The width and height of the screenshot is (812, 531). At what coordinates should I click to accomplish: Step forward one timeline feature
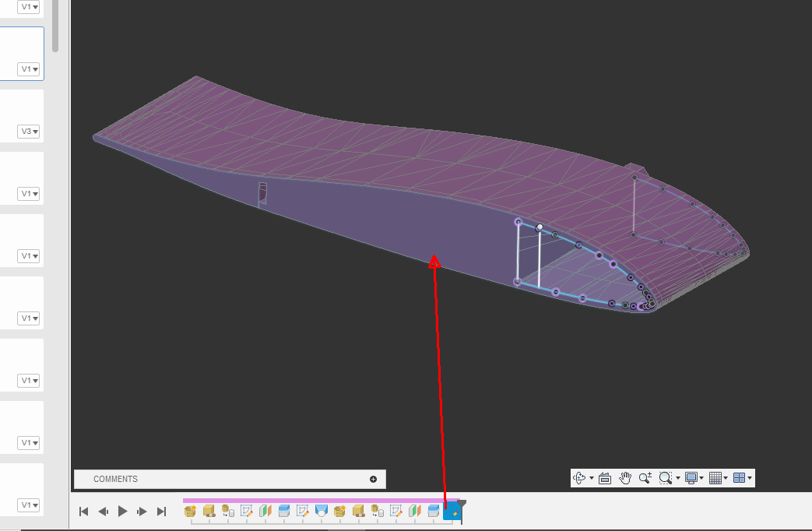(x=142, y=512)
